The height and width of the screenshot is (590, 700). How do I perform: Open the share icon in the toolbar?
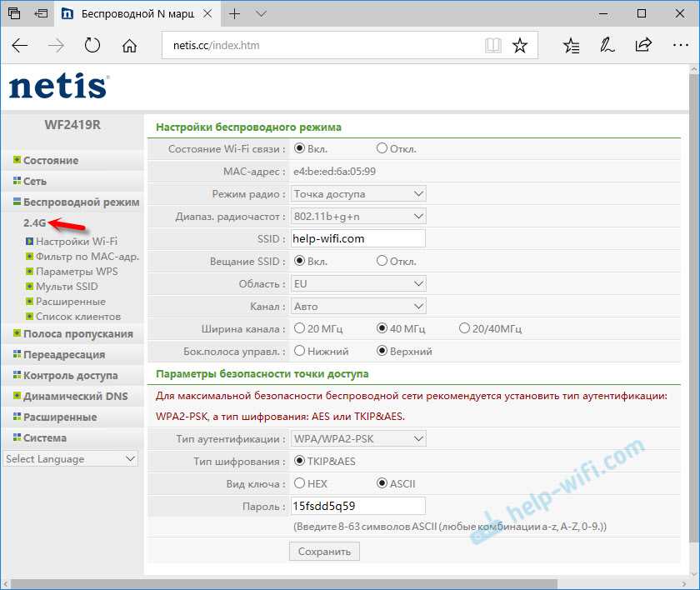(x=643, y=45)
